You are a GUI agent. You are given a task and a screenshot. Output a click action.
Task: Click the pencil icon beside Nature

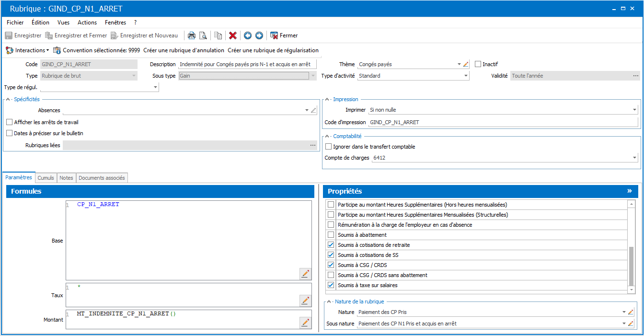[x=631, y=312]
